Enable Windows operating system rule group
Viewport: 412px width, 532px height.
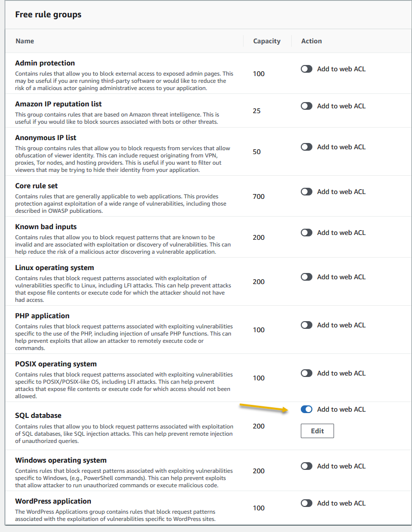pos(307,466)
